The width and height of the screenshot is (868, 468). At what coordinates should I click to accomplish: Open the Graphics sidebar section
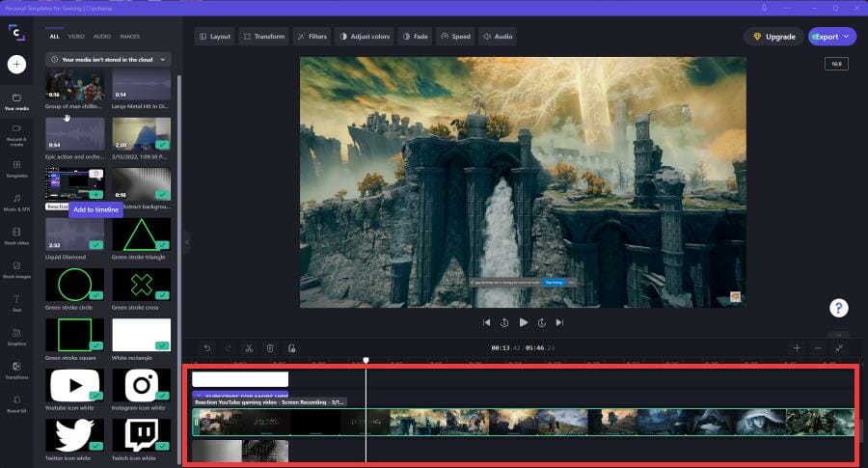16,337
